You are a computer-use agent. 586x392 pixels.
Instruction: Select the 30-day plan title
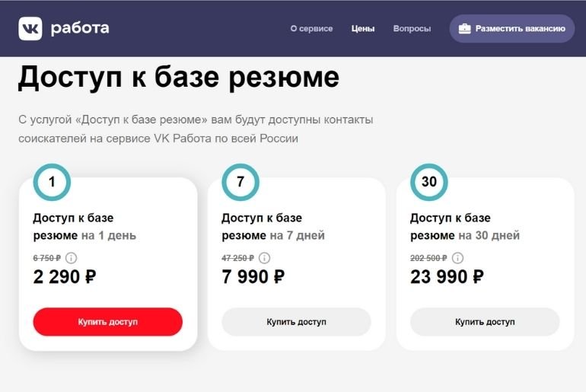[x=464, y=227]
